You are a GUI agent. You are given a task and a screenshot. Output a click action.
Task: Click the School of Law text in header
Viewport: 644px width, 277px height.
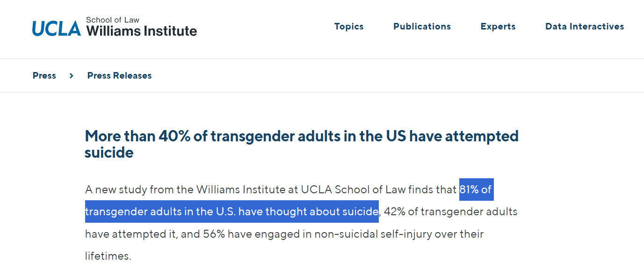[x=112, y=20]
